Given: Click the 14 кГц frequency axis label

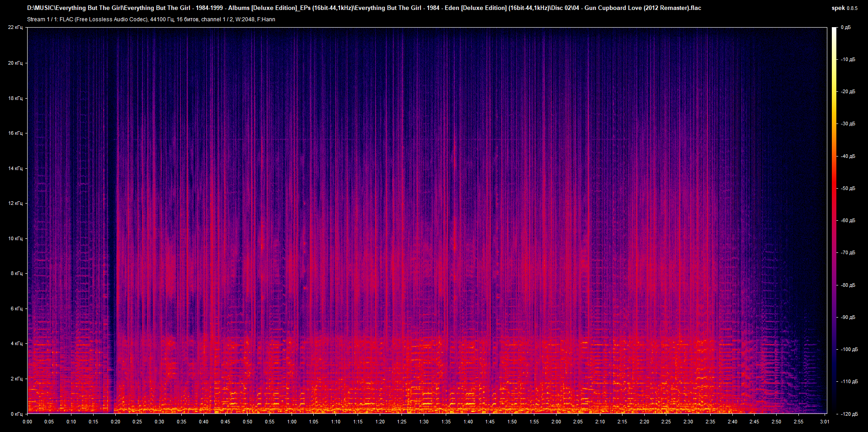Looking at the screenshot, I should click(x=15, y=168).
